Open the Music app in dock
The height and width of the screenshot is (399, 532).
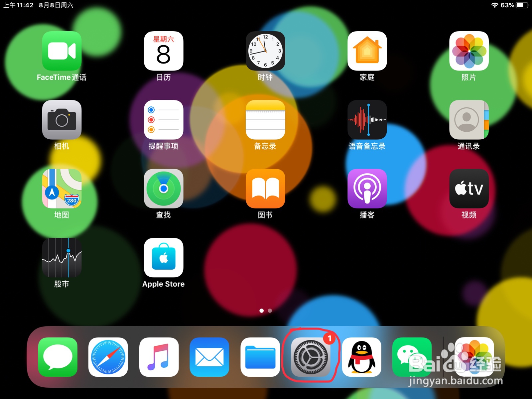tap(159, 357)
